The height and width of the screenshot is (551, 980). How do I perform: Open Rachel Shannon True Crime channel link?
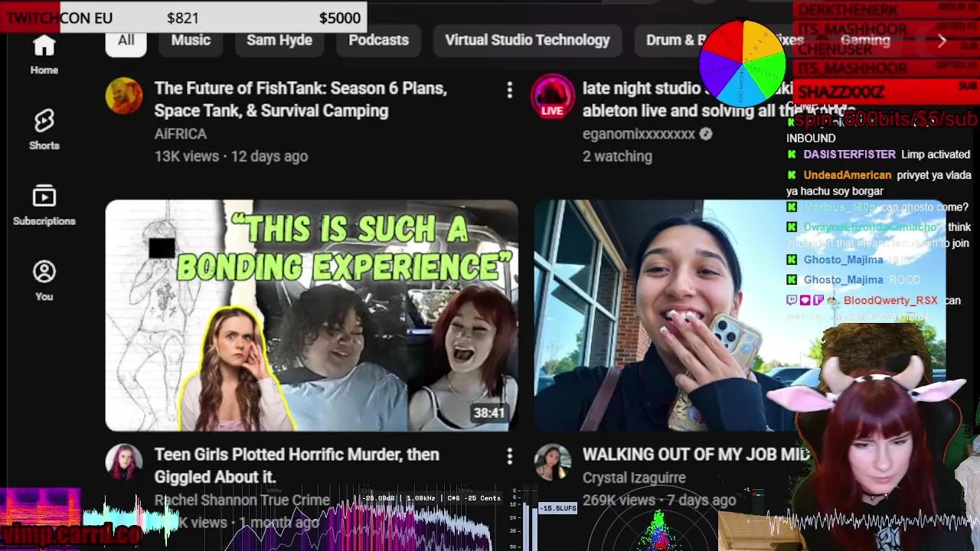242,500
